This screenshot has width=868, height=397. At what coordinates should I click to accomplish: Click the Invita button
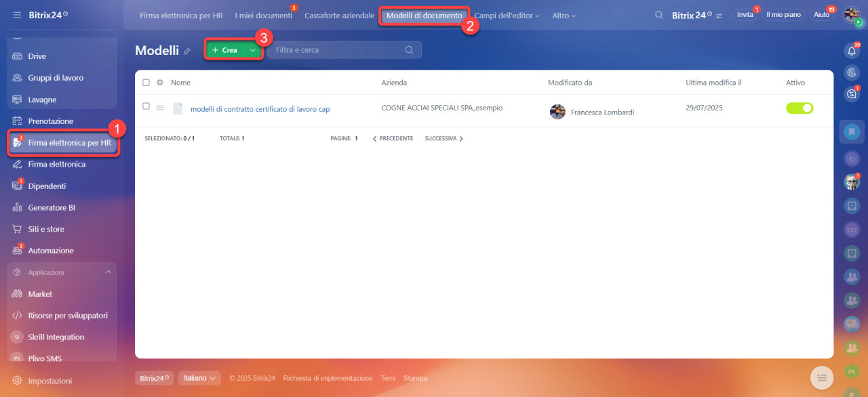(x=745, y=14)
